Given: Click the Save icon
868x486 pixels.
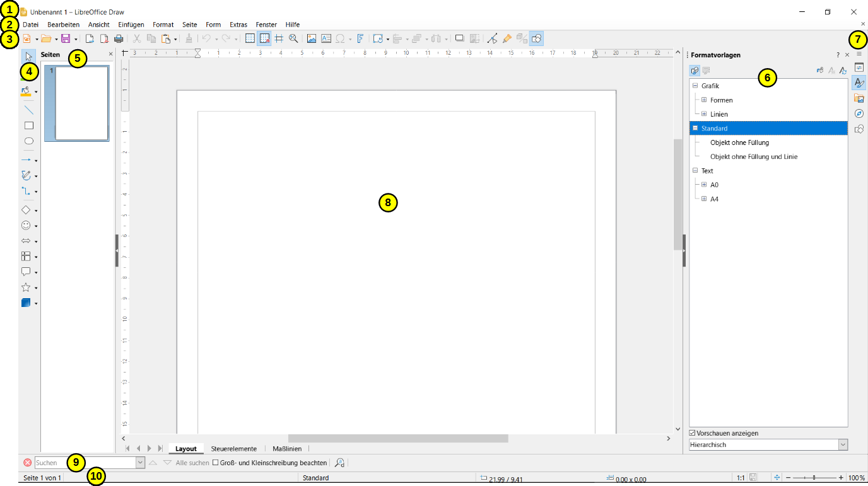Looking at the screenshot, I should click(66, 38).
